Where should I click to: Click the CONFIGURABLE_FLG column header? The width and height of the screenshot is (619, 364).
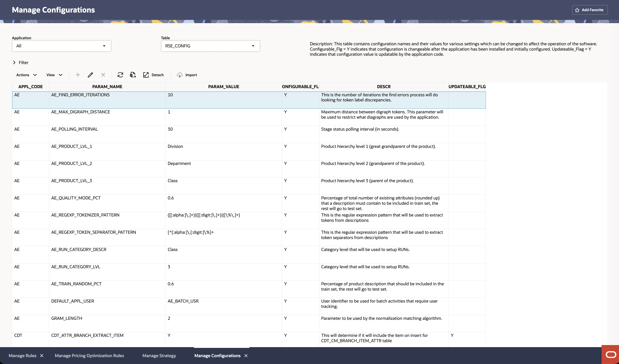point(300,87)
